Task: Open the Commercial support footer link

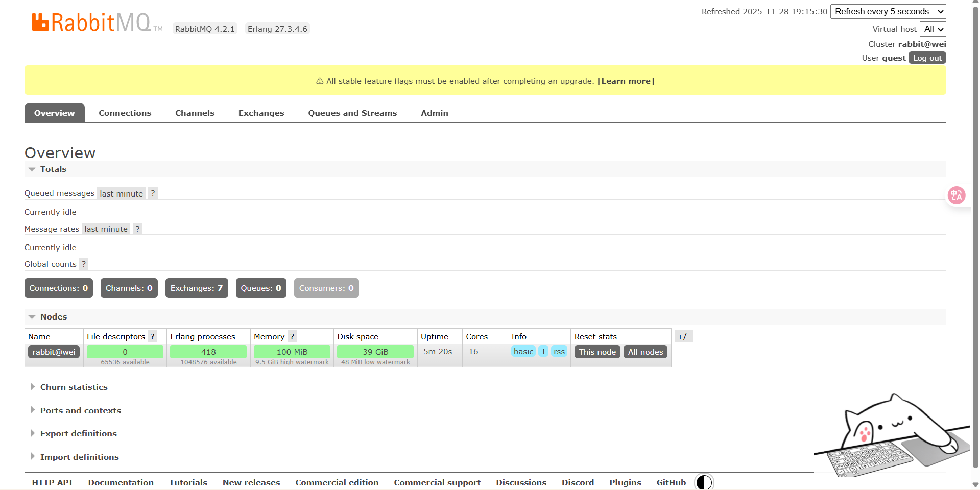Action: click(x=437, y=482)
